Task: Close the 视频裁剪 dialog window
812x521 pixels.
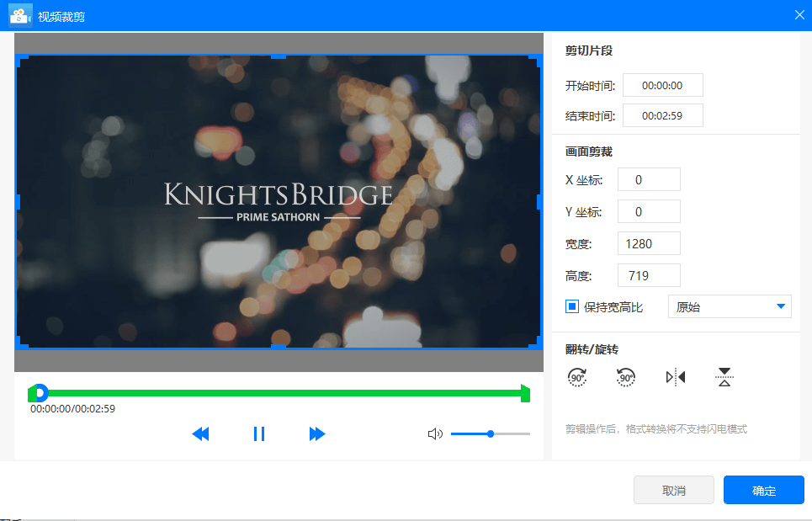Action: 799,15
